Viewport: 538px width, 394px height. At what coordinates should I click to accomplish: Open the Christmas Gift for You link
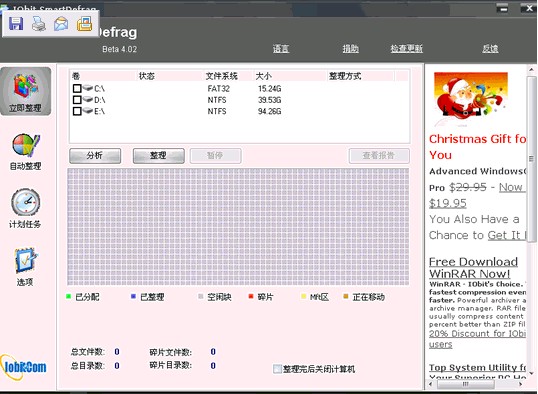pyautogui.click(x=477, y=147)
